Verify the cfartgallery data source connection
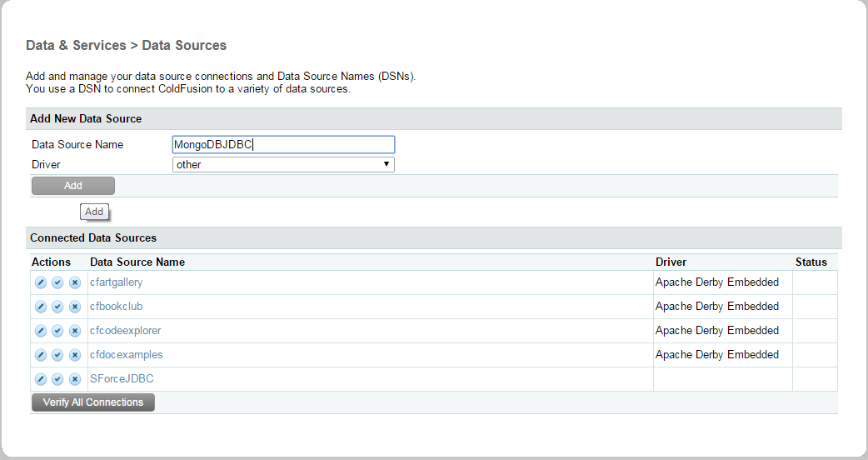This screenshot has height=460, width=868. pos(57,283)
